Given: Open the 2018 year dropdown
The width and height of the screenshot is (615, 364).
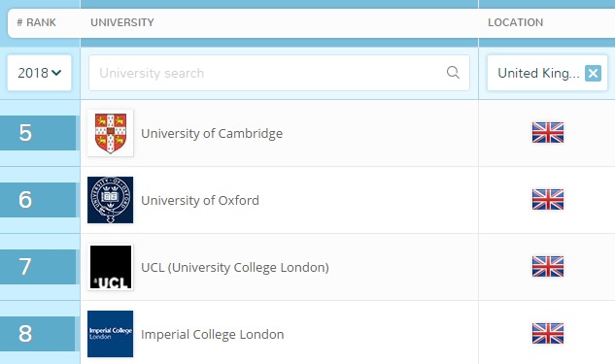Looking at the screenshot, I should [39, 73].
